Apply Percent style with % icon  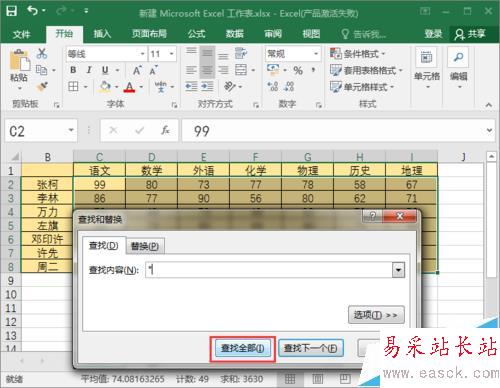coord(298,70)
